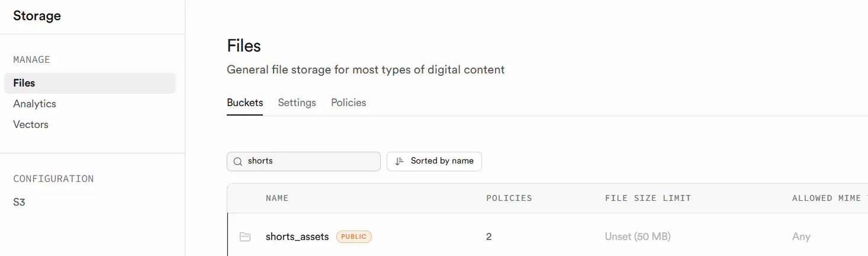
Task: Click the Any MIME type cell
Action: 801,236
